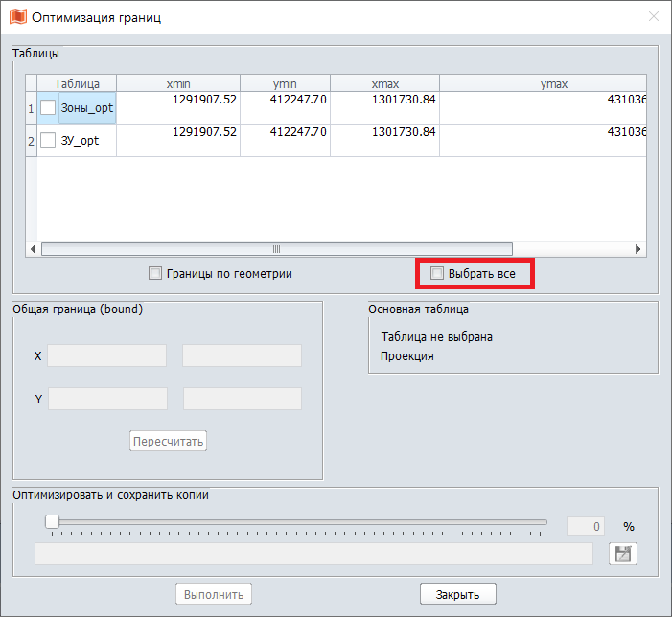Click the percentage value field

tap(585, 526)
